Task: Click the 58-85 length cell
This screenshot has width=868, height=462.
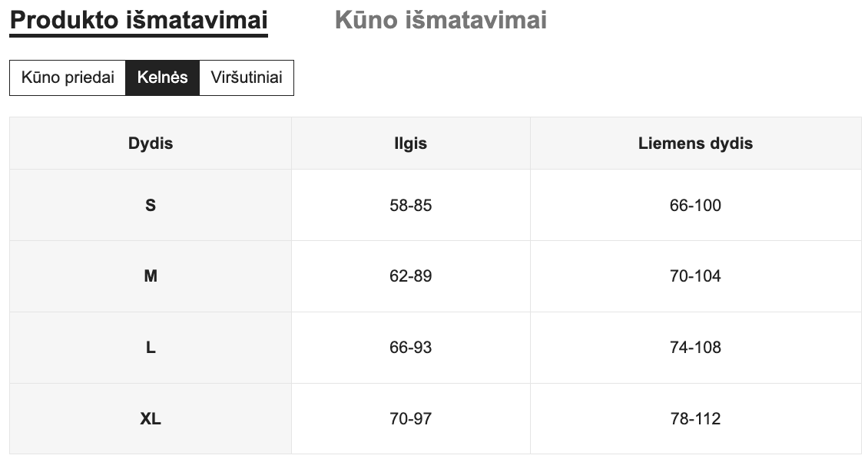Action: pyautogui.click(x=411, y=205)
